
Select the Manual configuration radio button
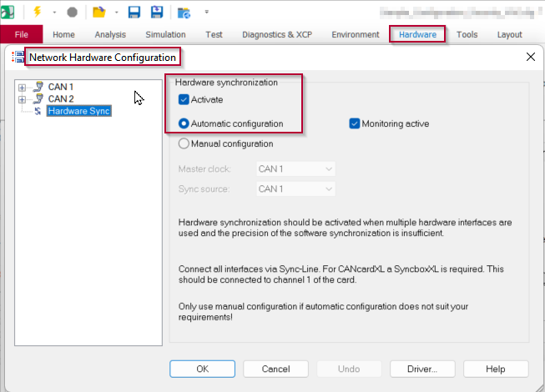click(184, 143)
